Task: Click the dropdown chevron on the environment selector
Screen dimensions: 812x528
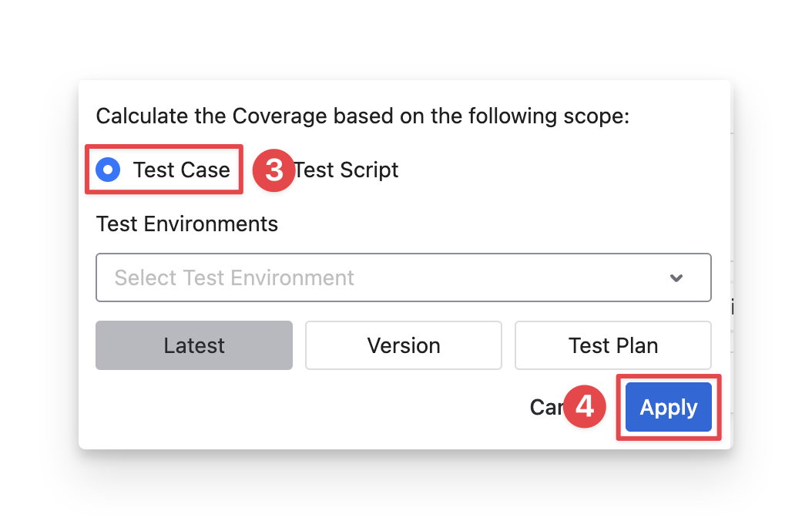Action: point(676,277)
